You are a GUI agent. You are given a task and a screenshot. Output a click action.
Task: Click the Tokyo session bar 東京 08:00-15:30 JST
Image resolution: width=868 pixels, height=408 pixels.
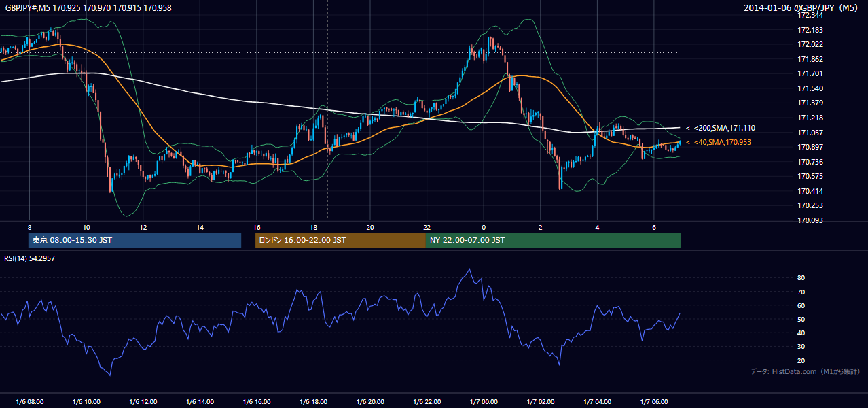(x=134, y=240)
